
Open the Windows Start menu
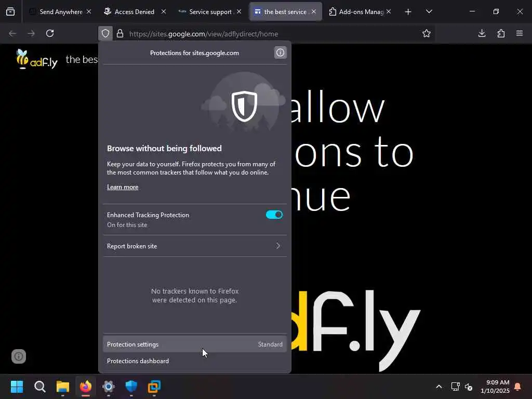coord(17,387)
